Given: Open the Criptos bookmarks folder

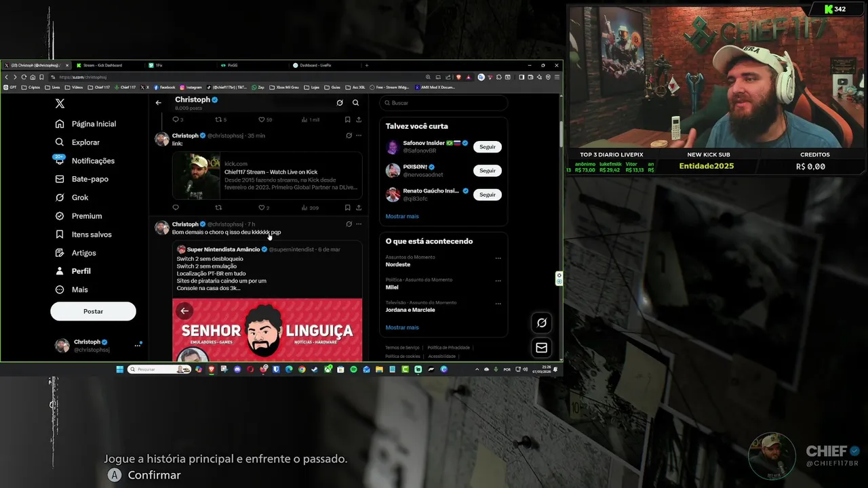Looking at the screenshot, I should pyautogui.click(x=31, y=87).
